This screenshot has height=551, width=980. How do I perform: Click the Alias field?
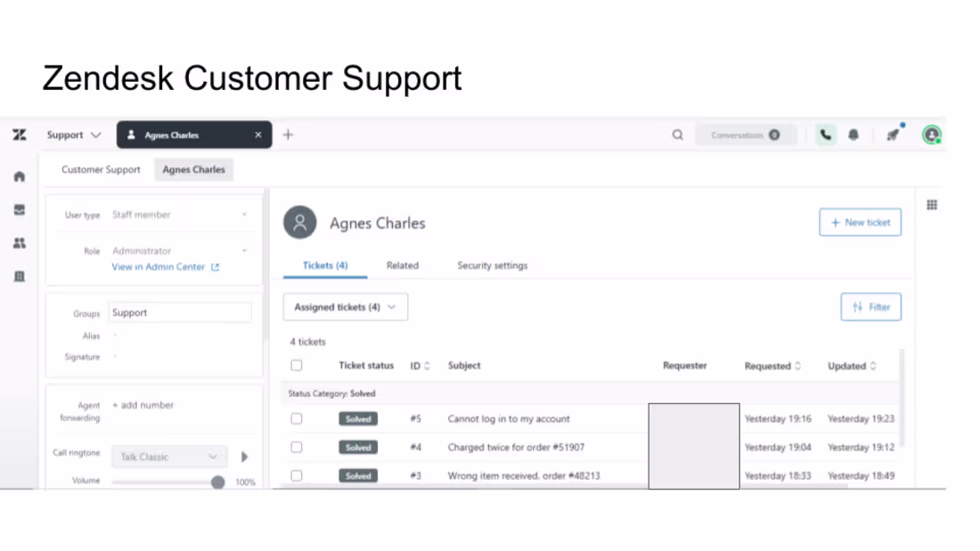[x=180, y=336]
